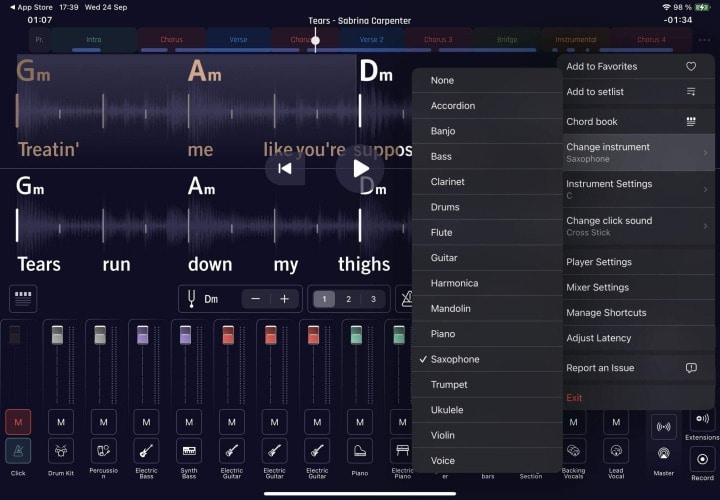Open Player Settings
Screen dimensions: 720x500
(636, 262)
